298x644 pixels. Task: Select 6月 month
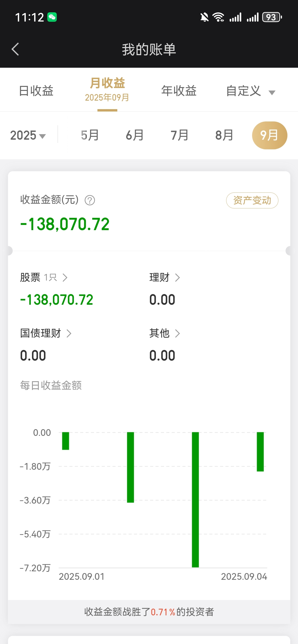[x=135, y=135]
